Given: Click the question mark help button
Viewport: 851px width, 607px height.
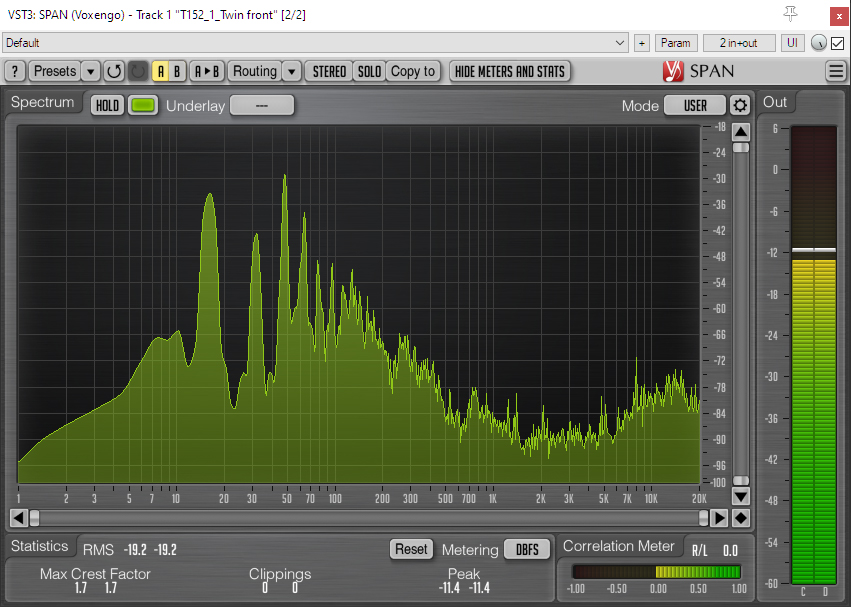Looking at the screenshot, I should pyautogui.click(x=15, y=71).
